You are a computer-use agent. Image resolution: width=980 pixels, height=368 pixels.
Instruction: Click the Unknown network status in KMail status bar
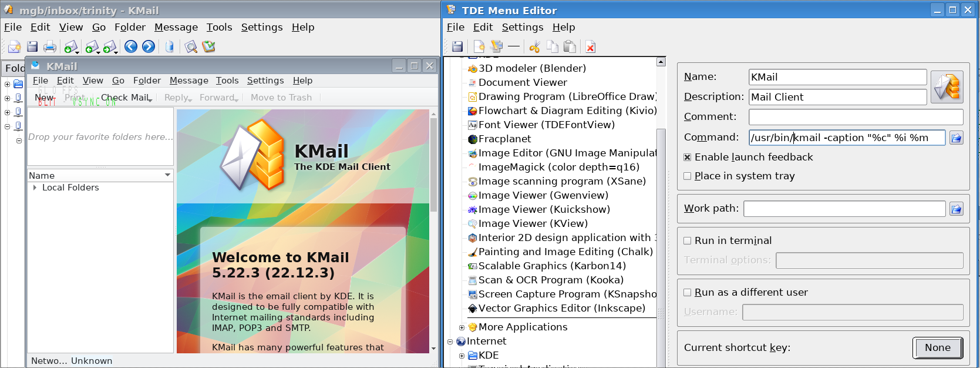pos(92,361)
